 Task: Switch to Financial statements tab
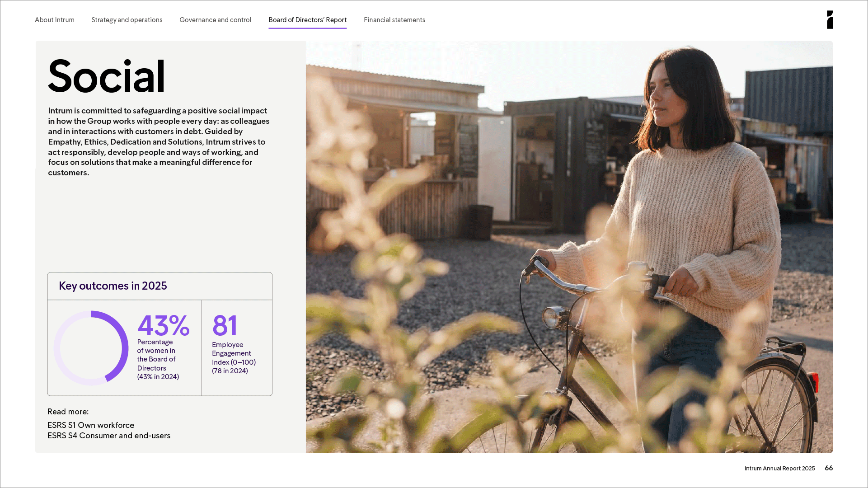(x=394, y=20)
